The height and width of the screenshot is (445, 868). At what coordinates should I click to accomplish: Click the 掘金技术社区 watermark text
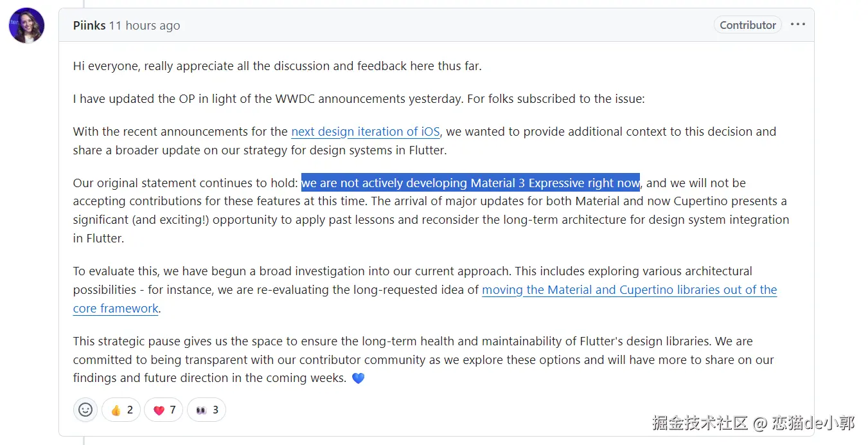(700, 423)
